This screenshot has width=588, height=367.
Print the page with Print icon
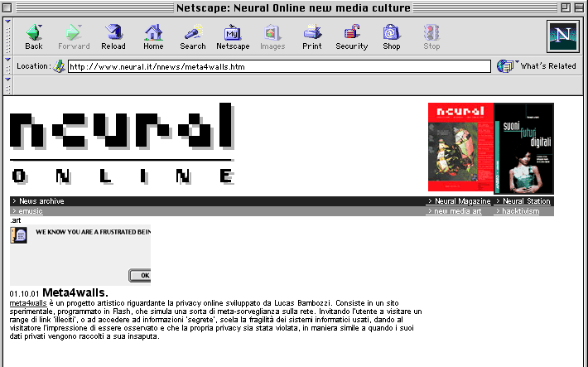click(x=312, y=37)
